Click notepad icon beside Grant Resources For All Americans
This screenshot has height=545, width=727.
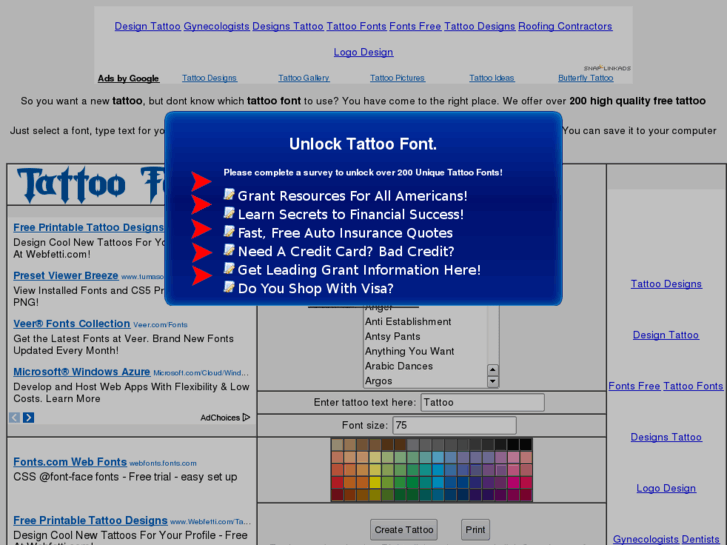point(229,194)
